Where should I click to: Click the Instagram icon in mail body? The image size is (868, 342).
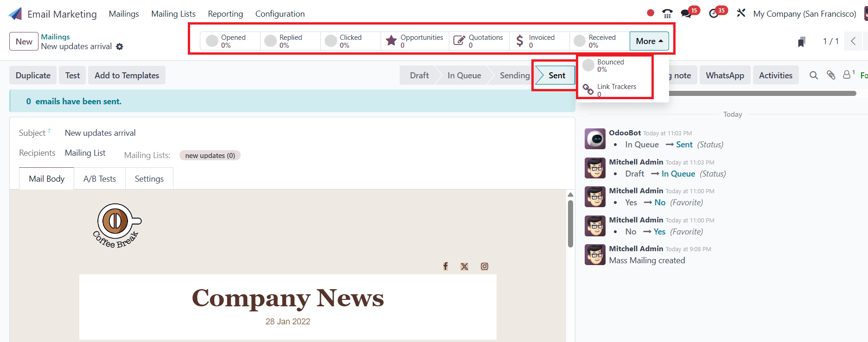pyautogui.click(x=485, y=266)
